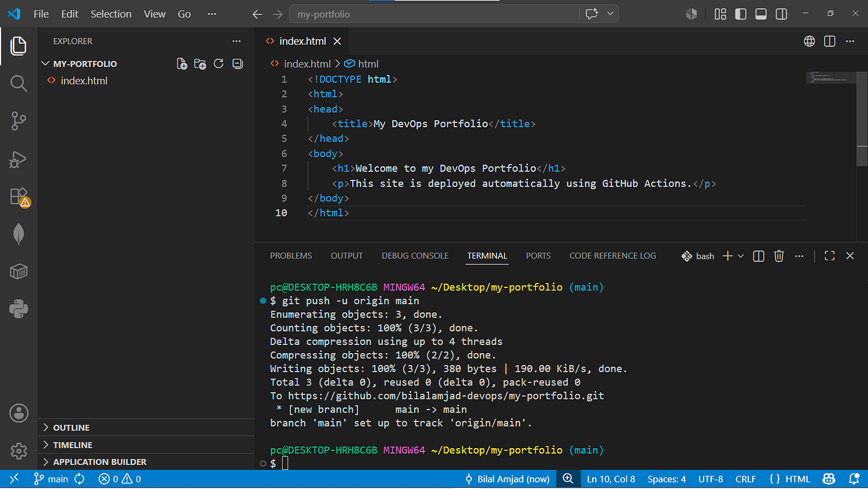Synchronize changes from the status bar
This screenshot has height=489, width=868.
coord(79,479)
